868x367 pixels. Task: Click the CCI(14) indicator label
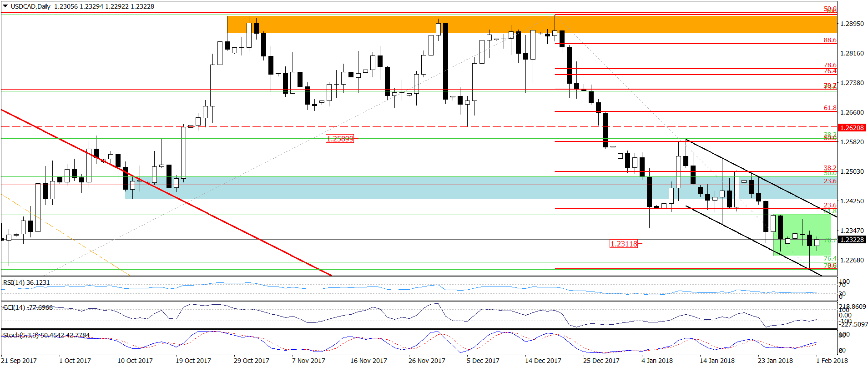[x=28, y=307]
